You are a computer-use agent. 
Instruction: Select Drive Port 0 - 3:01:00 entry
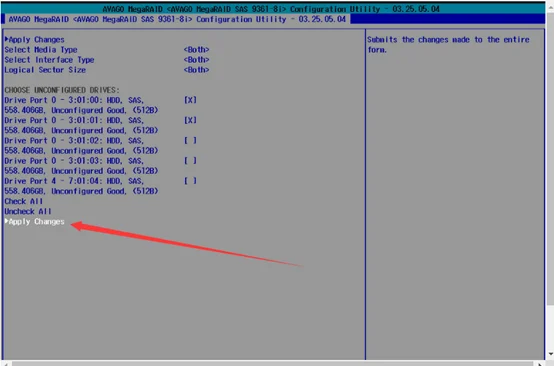[81, 105]
